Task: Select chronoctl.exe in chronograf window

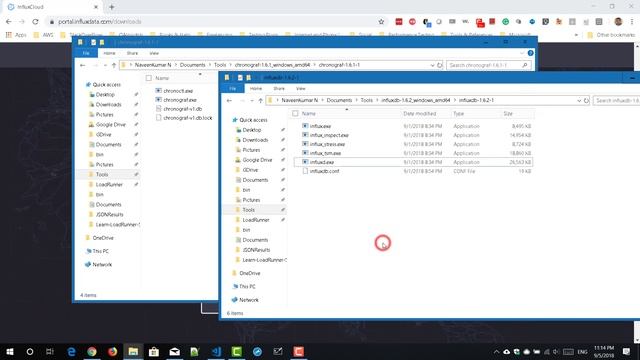Action: 178,91
